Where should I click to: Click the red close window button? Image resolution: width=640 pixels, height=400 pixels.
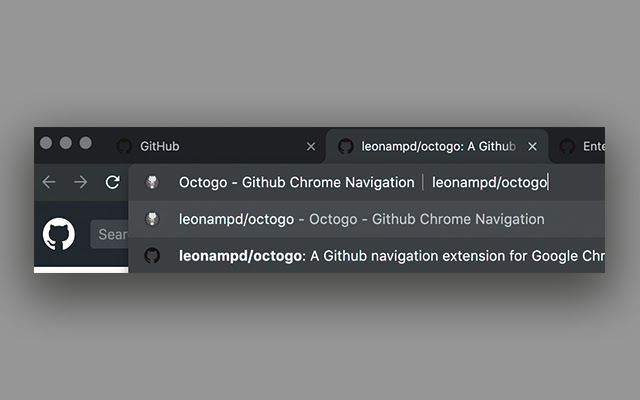tap(46, 143)
